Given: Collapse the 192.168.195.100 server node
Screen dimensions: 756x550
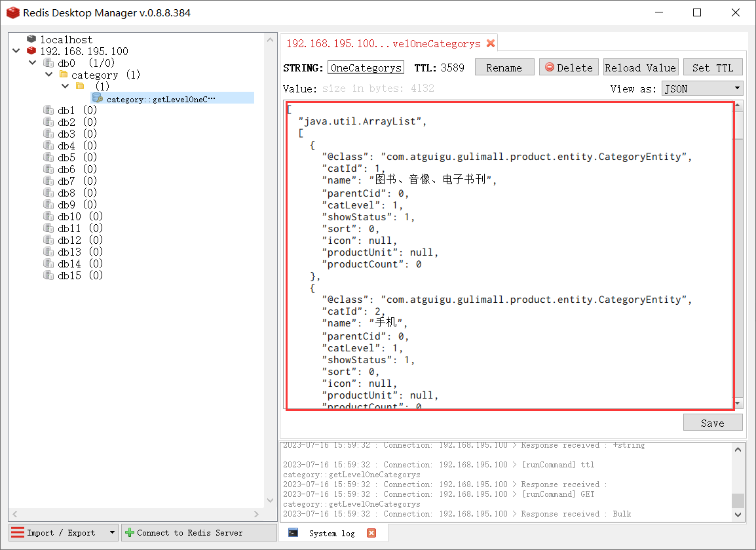Looking at the screenshot, I should tap(16, 51).
